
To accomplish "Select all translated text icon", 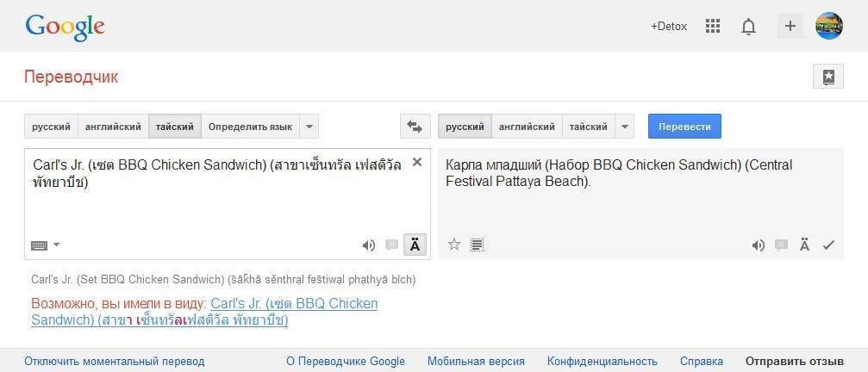I will [x=478, y=245].
